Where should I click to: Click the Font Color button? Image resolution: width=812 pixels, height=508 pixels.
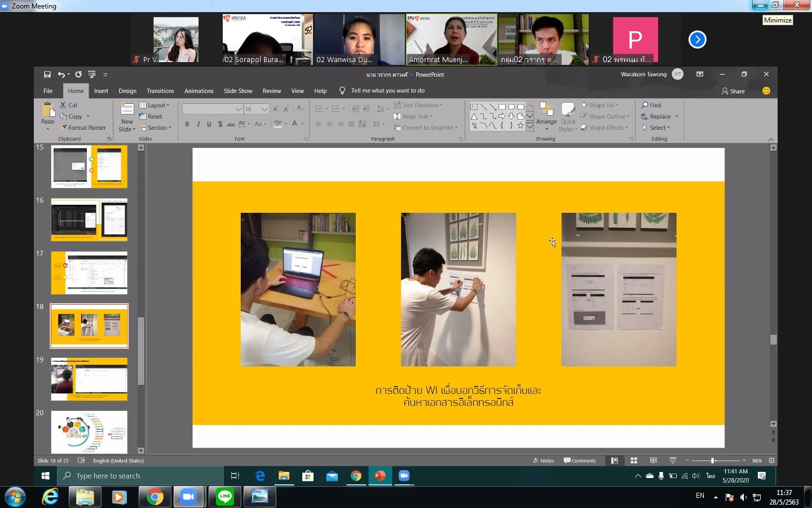[x=294, y=124]
